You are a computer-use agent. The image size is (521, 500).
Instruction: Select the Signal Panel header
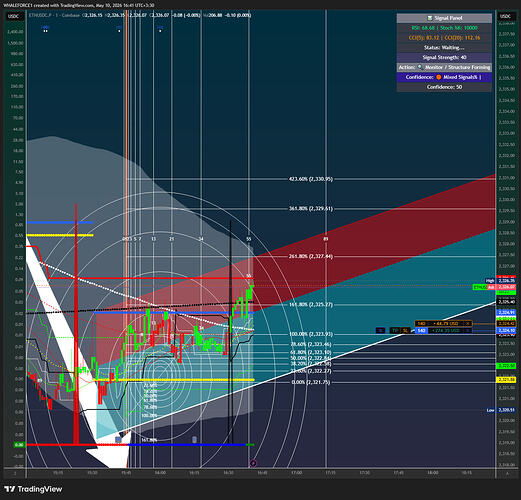click(444, 18)
